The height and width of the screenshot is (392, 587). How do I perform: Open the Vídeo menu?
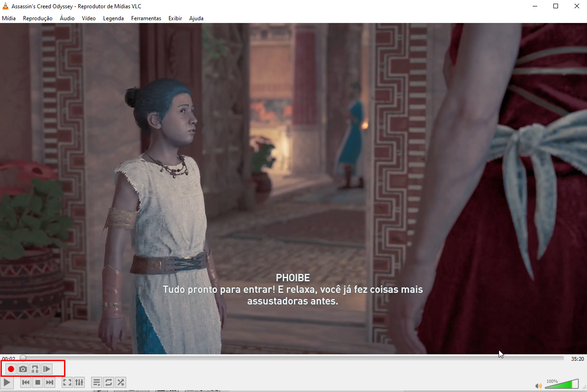(x=89, y=18)
